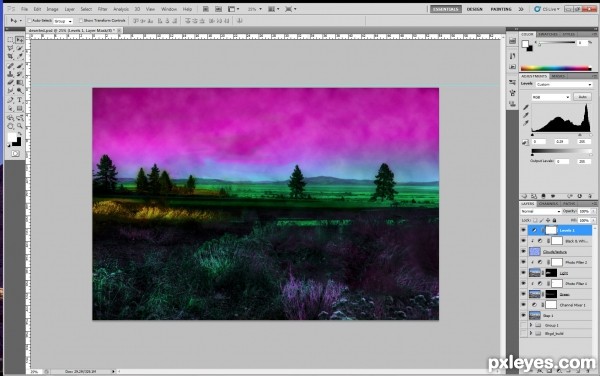Show more workspaces chevron

click(521, 9)
